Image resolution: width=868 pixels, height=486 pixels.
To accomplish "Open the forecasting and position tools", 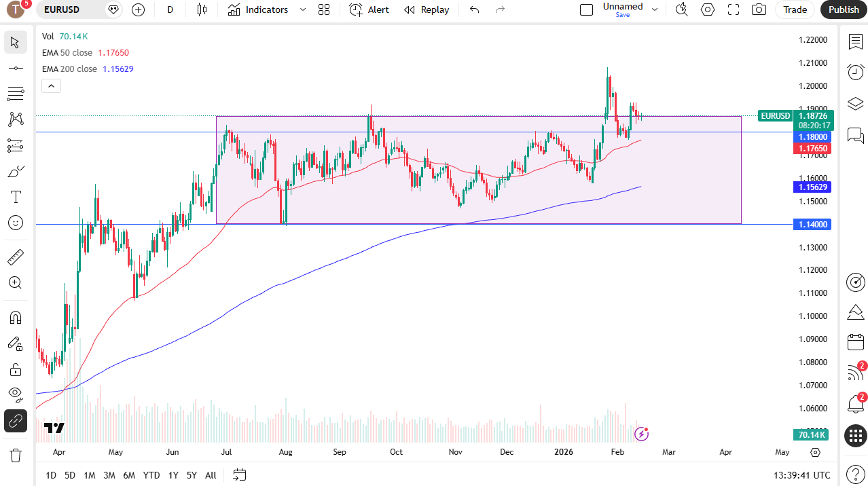I will coord(16,145).
